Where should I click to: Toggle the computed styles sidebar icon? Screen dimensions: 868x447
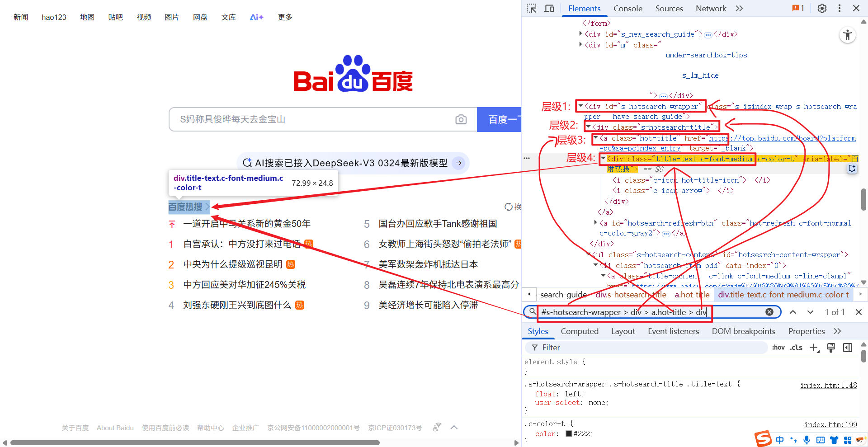(848, 347)
